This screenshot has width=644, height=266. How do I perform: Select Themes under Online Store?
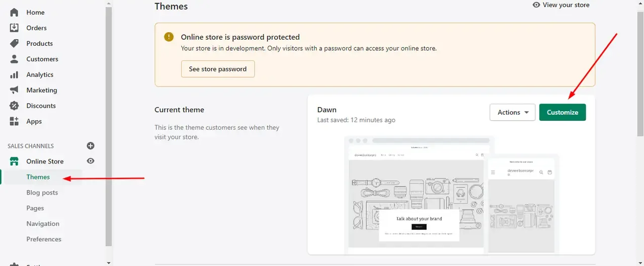click(38, 177)
